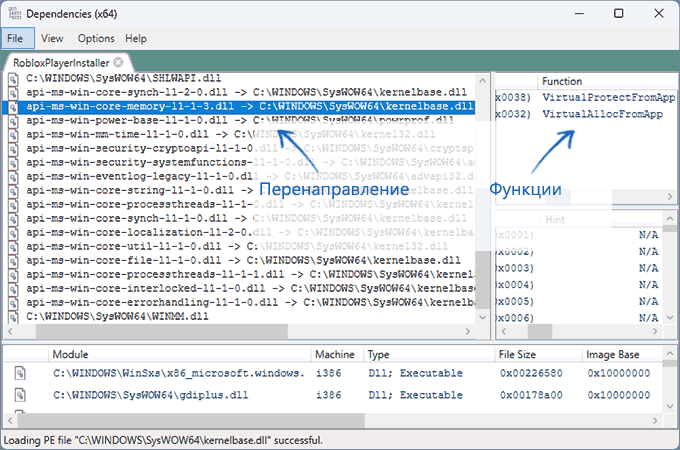Image resolution: width=680 pixels, height=450 pixels.
Task: Click tree view horizontal scrollbar right arrow
Action: 468,332
